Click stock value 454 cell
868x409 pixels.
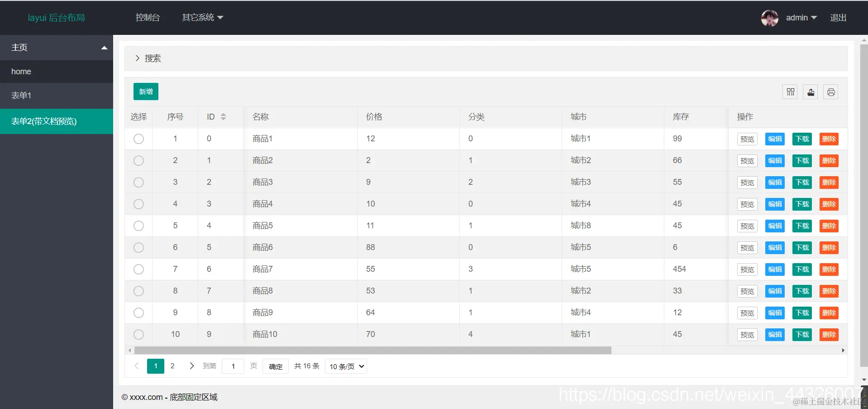coord(696,269)
